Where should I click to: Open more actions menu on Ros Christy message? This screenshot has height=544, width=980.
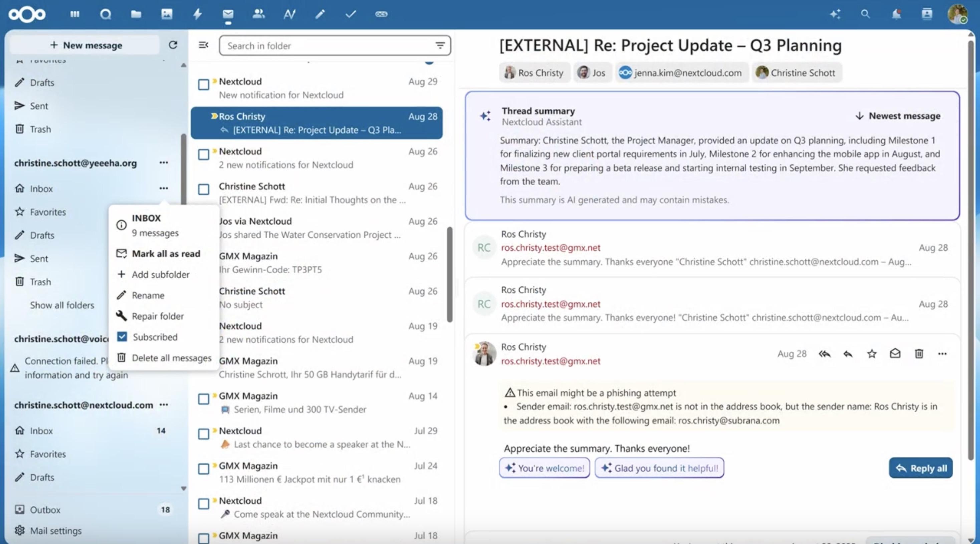point(942,354)
